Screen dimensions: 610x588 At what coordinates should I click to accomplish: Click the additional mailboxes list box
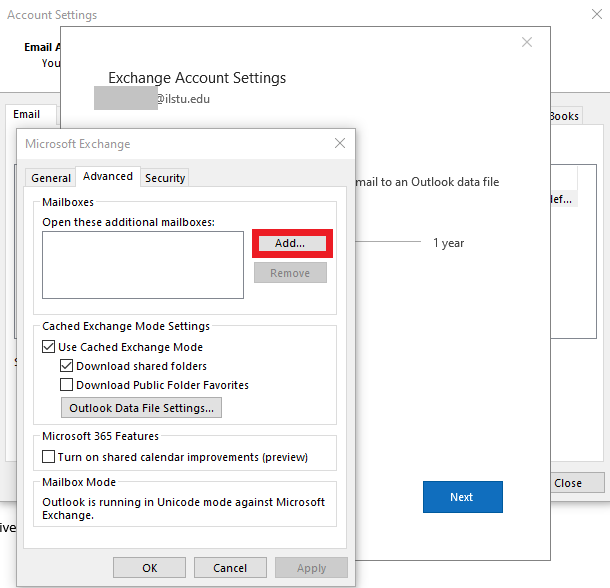[x=143, y=265]
